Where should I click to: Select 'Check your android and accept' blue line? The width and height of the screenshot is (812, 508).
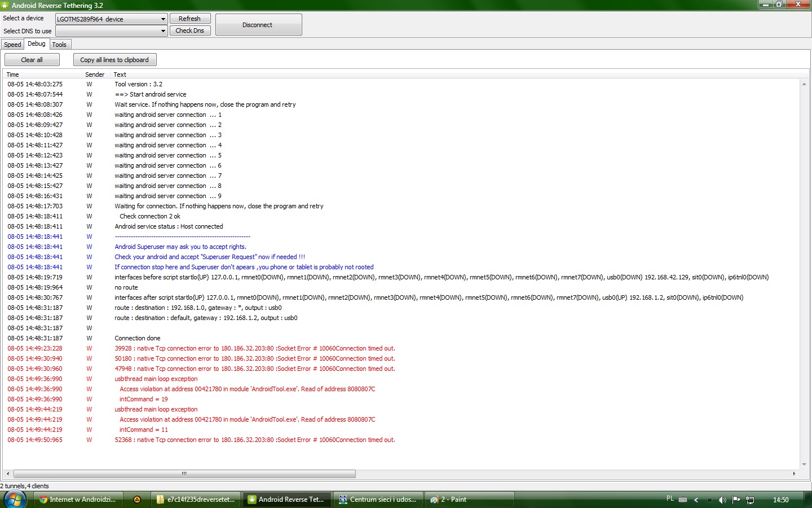[210, 257]
